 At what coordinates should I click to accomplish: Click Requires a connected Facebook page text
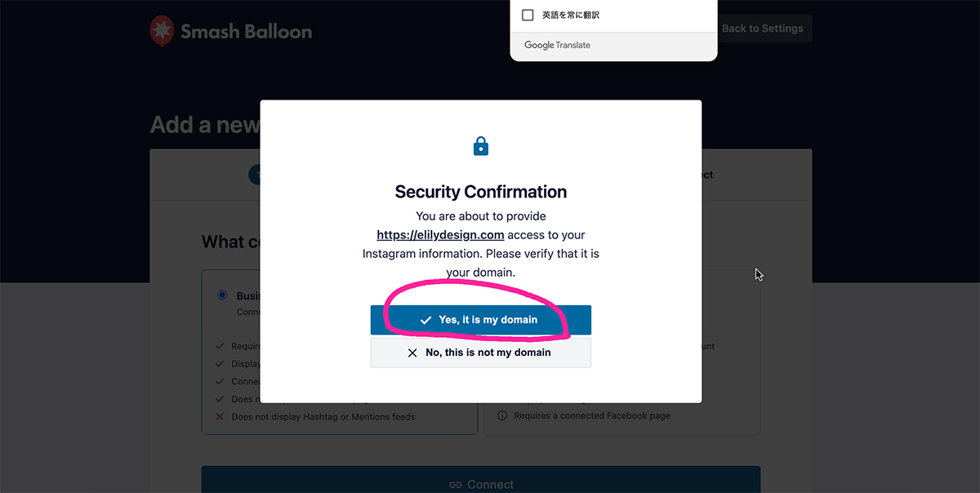(591, 416)
